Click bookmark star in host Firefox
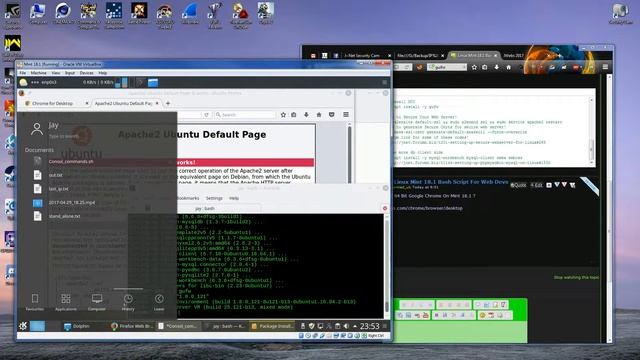640x360 pixels. (x=474, y=67)
